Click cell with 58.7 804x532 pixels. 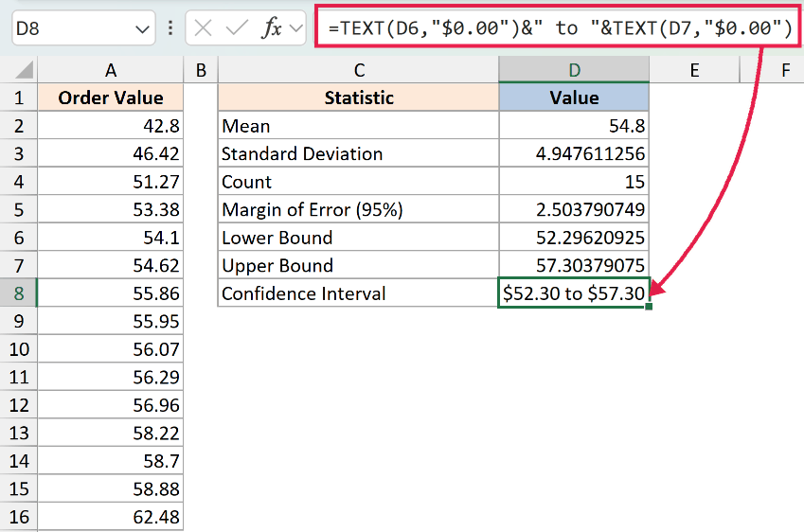[x=110, y=461]
